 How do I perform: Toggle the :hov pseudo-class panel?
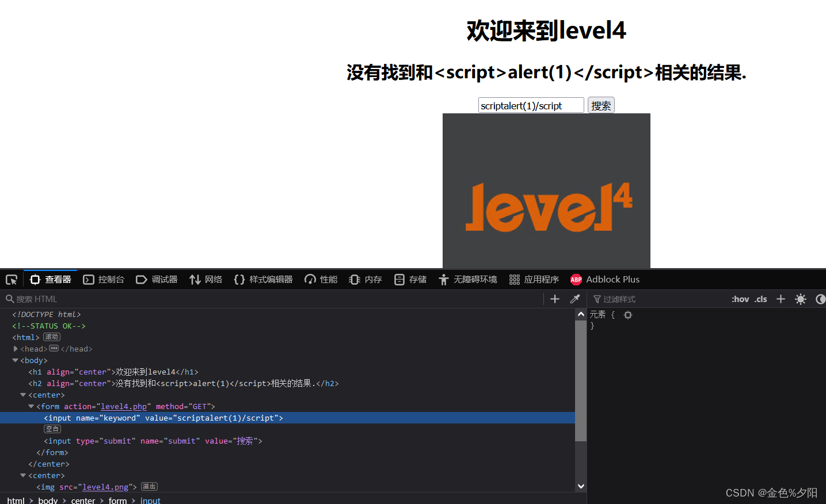click(740, 299)
